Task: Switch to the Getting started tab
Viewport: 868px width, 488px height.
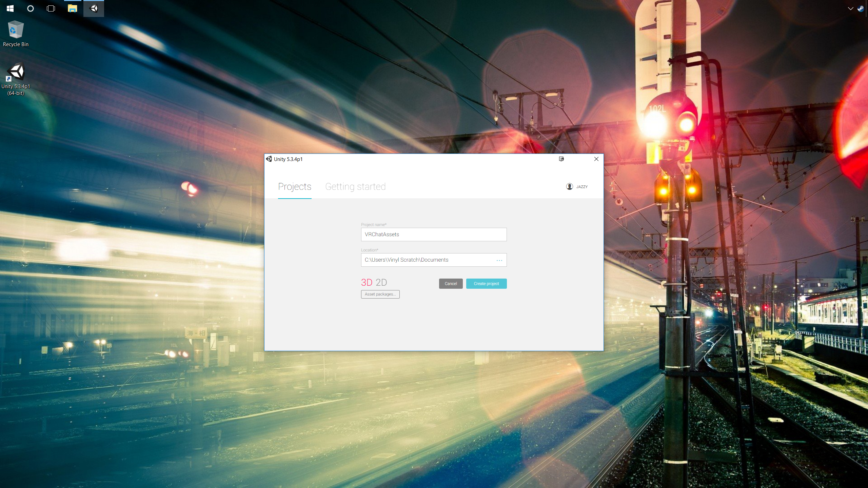Action: [x=355, y=187]
